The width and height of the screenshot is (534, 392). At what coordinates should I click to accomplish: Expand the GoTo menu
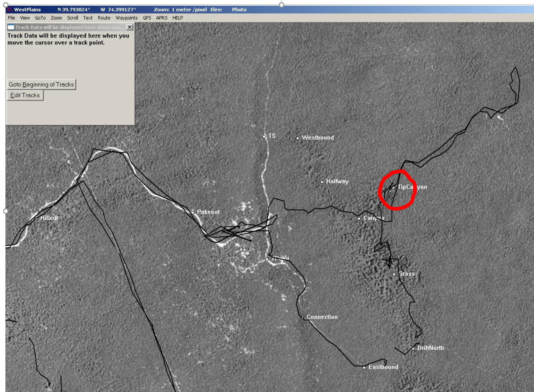pos(40,18)
